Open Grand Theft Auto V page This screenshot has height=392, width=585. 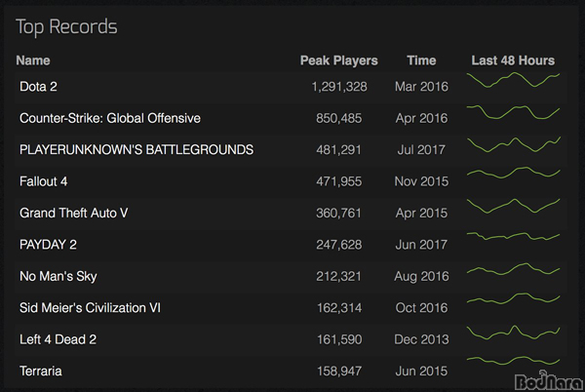[73, 213]
